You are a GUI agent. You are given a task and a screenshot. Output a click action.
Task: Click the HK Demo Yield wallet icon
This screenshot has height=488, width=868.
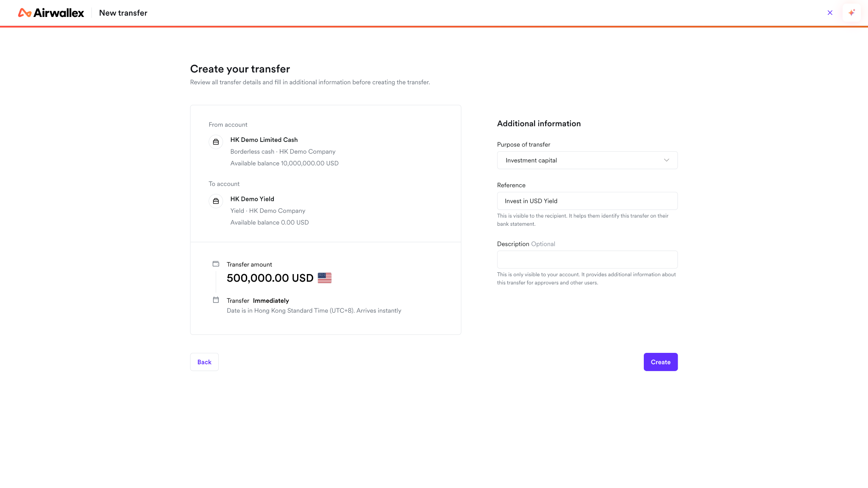[x=216, y=201]
